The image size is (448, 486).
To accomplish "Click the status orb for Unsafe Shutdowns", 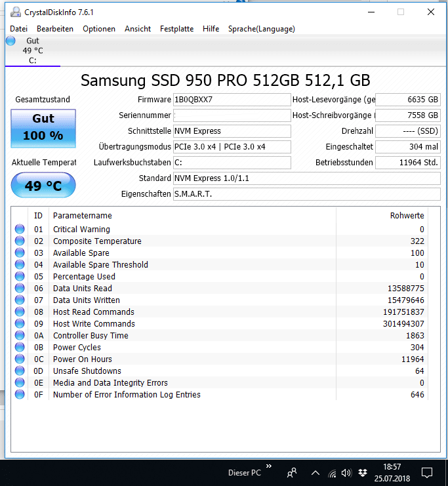I will coord(20,371).
